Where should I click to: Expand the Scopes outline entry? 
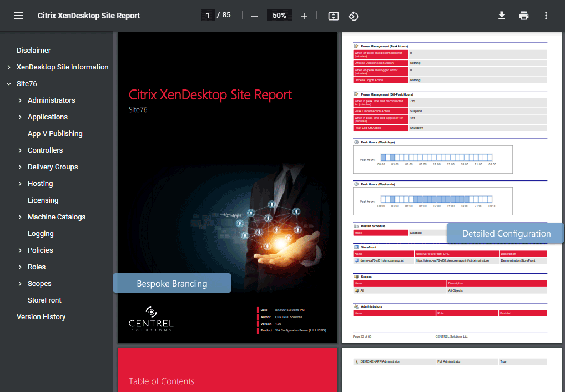click(20, 284)
